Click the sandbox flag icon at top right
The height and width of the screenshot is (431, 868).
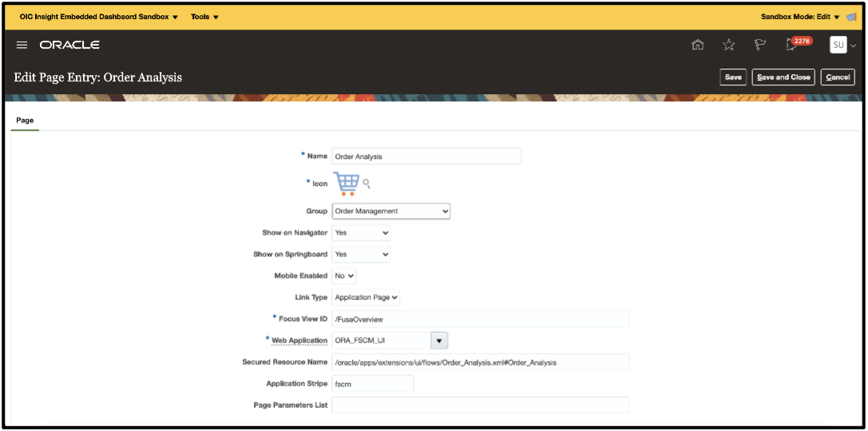852,17
